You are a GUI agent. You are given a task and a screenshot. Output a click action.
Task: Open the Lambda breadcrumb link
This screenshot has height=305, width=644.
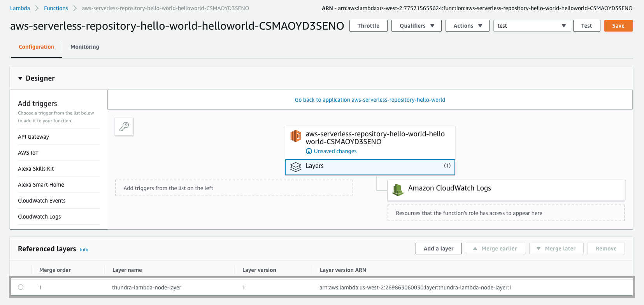coord(20,8)
